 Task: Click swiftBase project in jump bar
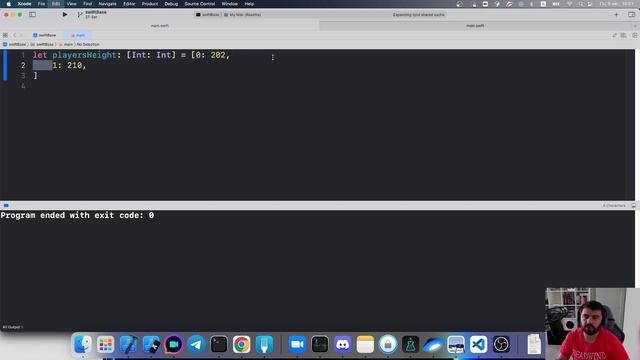[x=15, y=44]
